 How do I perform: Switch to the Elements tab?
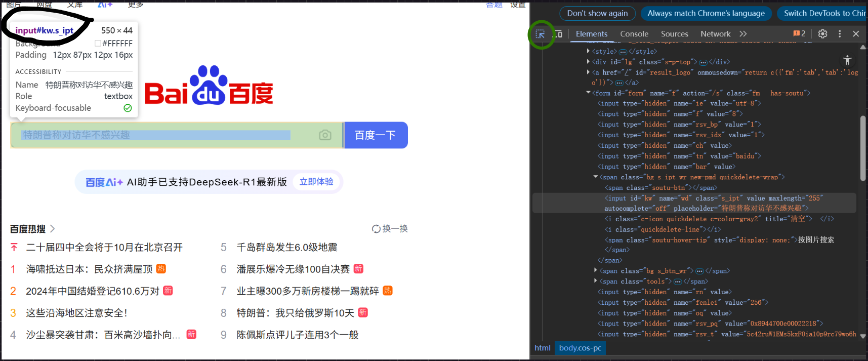(591, 34)
